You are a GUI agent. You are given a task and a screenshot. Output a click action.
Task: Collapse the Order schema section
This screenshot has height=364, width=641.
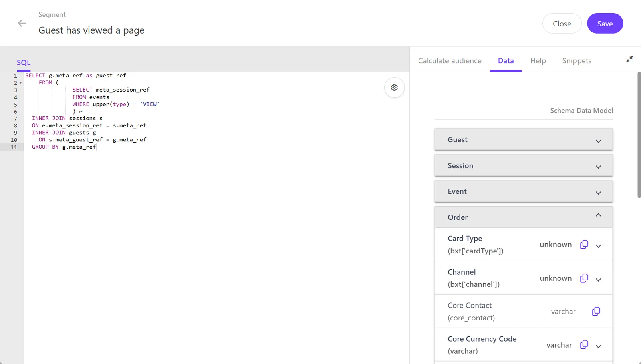(524, 217)
